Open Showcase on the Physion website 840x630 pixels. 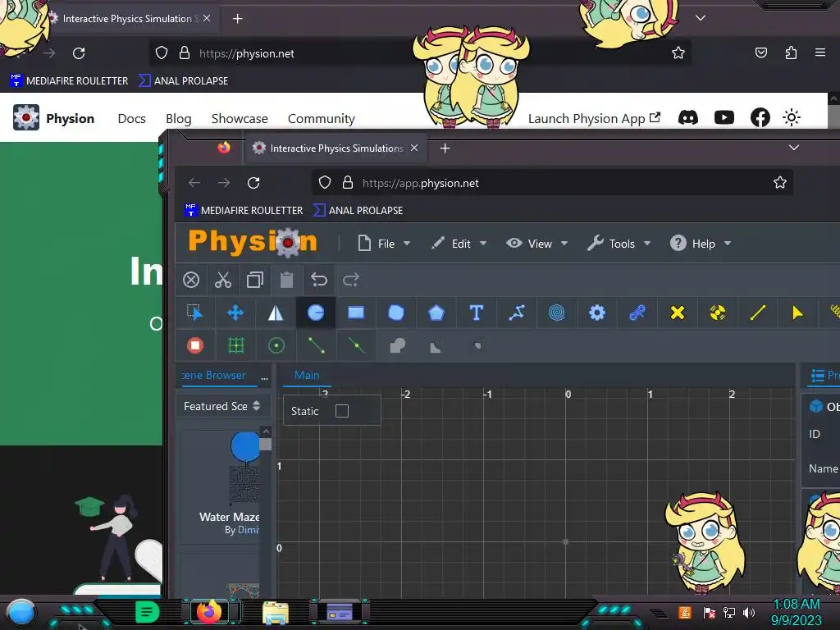(240, 118)
